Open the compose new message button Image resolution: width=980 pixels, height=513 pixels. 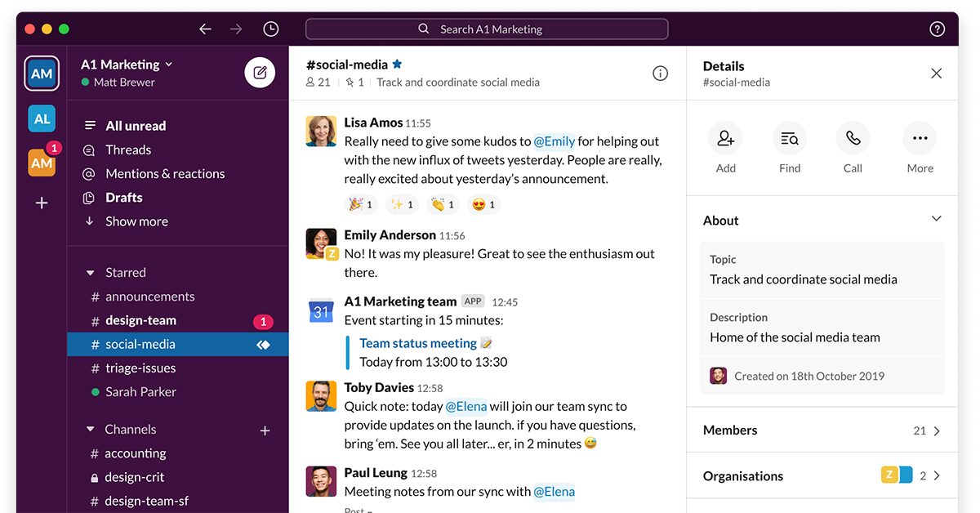click(260, 73)
